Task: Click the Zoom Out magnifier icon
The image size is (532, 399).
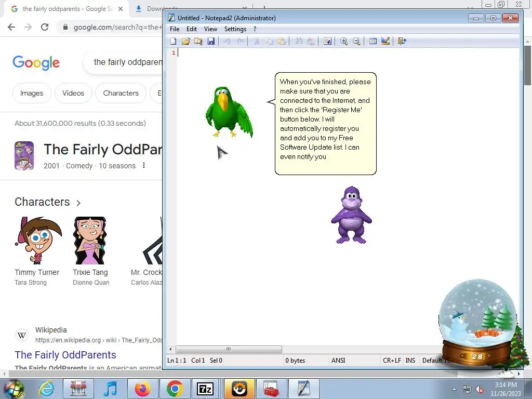Action: pos(356,42)
